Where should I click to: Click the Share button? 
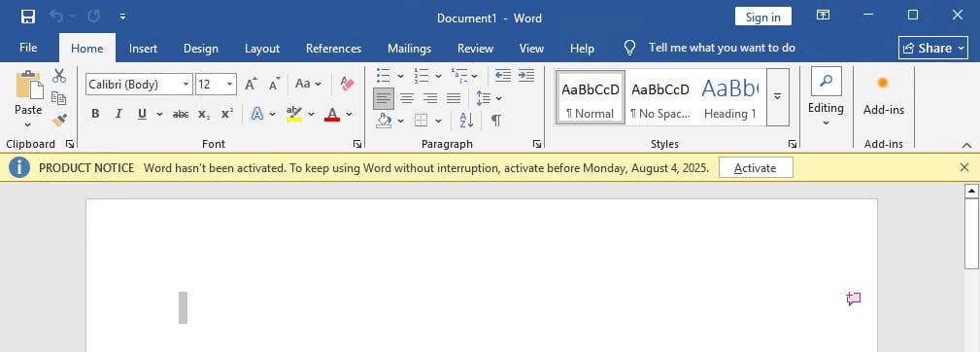933,48
